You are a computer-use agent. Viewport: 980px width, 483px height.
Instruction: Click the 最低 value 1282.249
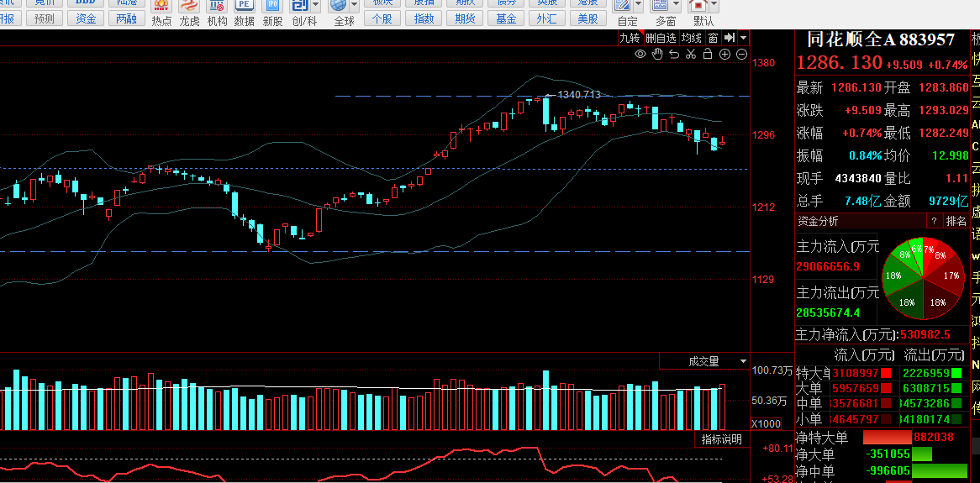pyautogui.click(x=944, y=133)
